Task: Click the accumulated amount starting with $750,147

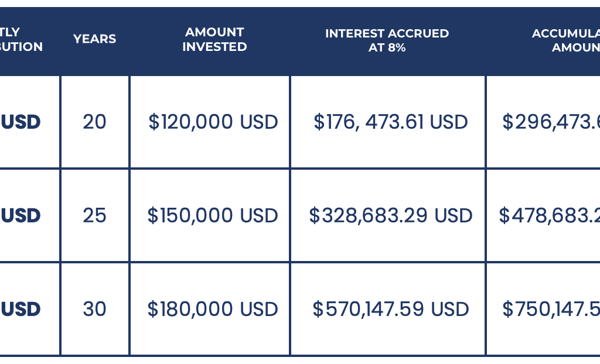Action: [551, 309]
